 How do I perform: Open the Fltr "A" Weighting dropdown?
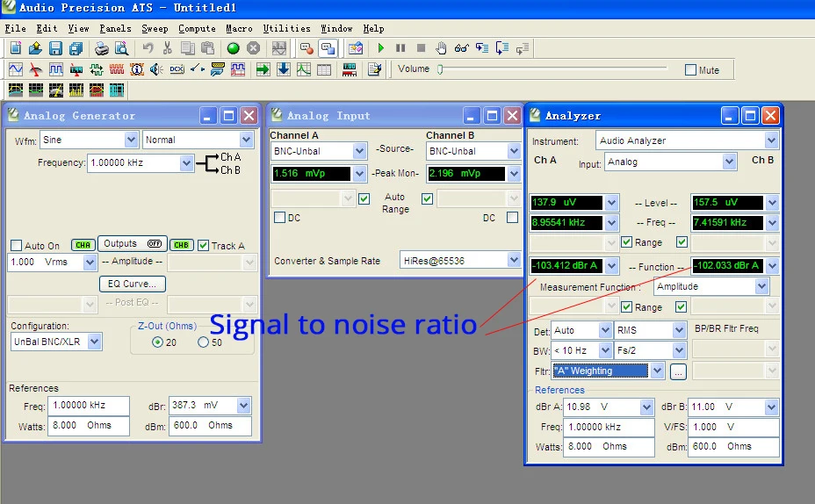tap(658, 371)
